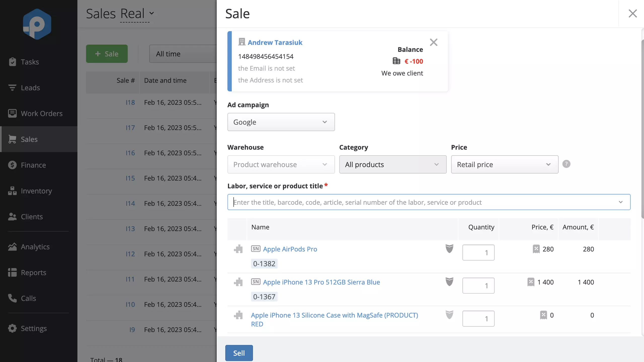
Task: Click the green + Sale button
Action: 107,54
